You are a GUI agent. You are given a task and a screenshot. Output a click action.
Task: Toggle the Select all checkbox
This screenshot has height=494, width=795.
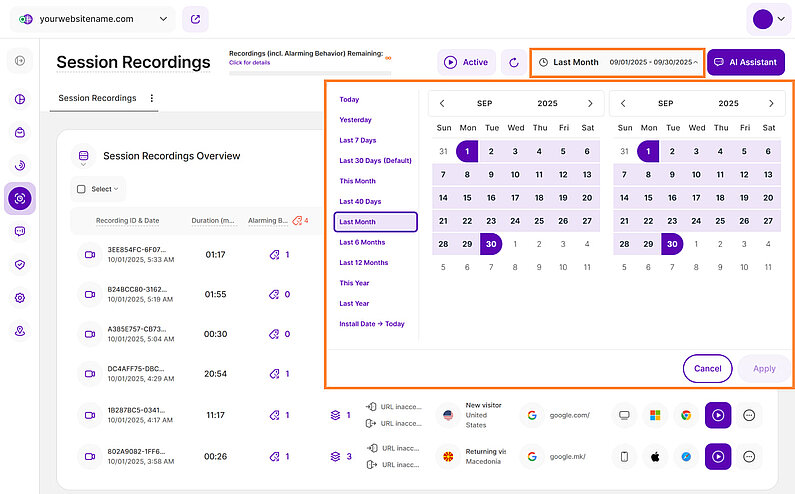coord(81,189)
